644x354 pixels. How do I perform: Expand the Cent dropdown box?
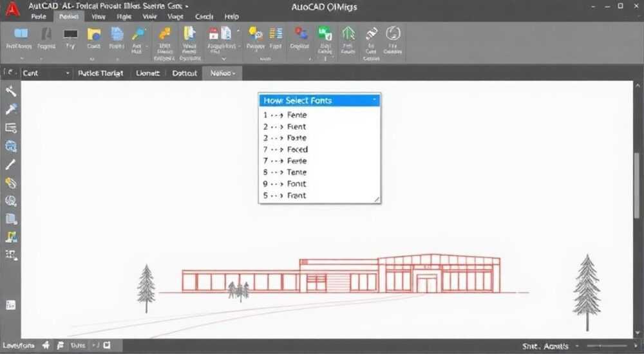(46, 73)
